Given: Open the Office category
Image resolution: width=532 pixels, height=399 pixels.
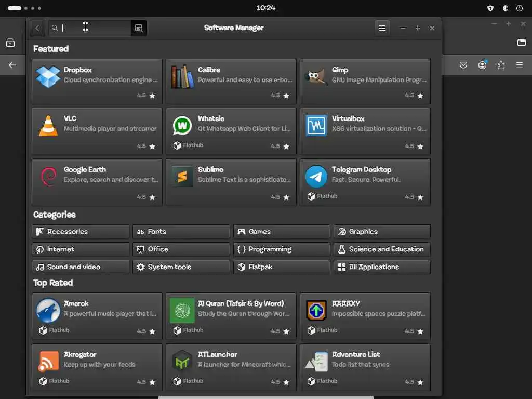Looking at the screenshot, I should (x=181, y=249).
